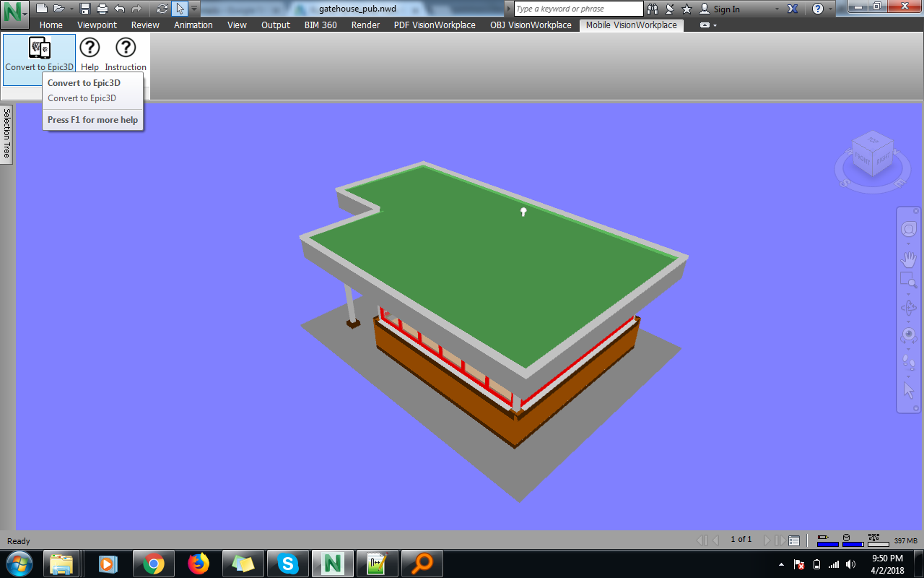Viewport: 924px width, 578px height.
Task: Click the Open folder icon in quick access
Action: pyautogui.click(x=58, y=9)
